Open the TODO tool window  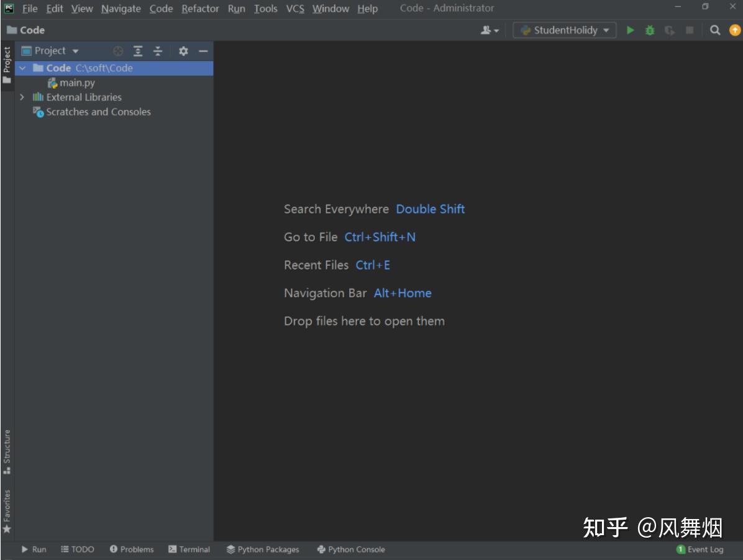(x=77, y=549)
